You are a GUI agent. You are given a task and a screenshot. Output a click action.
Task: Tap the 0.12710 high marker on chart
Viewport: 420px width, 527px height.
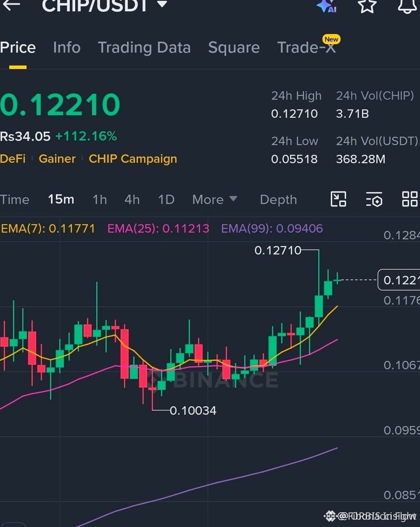(x=278, y=251)
